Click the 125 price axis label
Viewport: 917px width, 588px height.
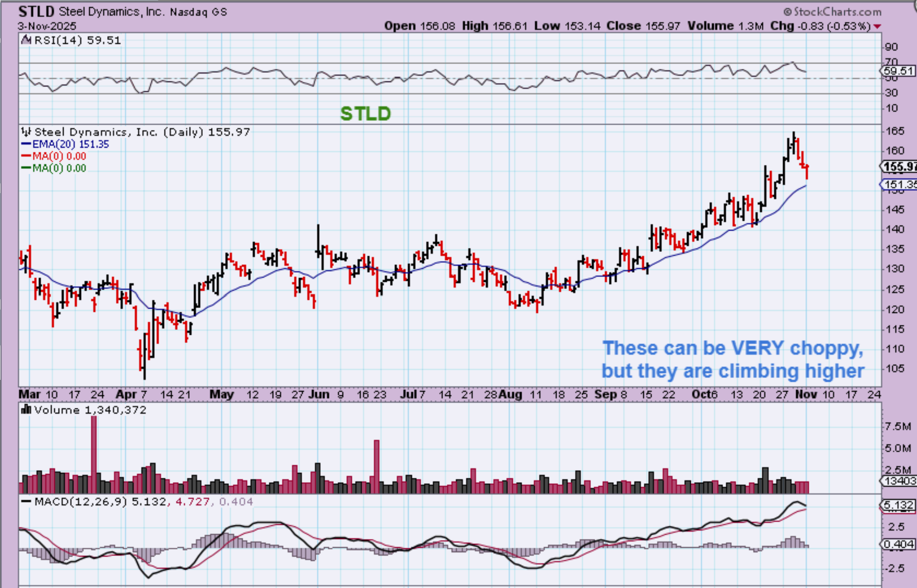[895, 289]
